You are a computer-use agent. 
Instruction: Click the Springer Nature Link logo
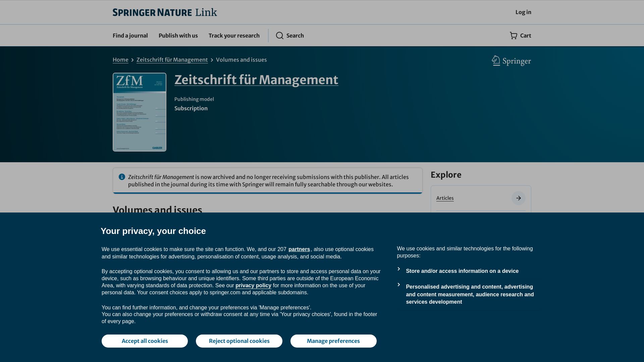pos(165,12)
